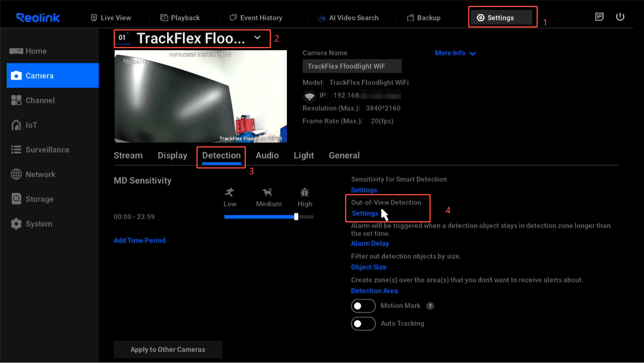Click Apply to Other Cameras
Image resolution: width=644 pixels, height=363 pixels.
(168, 349)
